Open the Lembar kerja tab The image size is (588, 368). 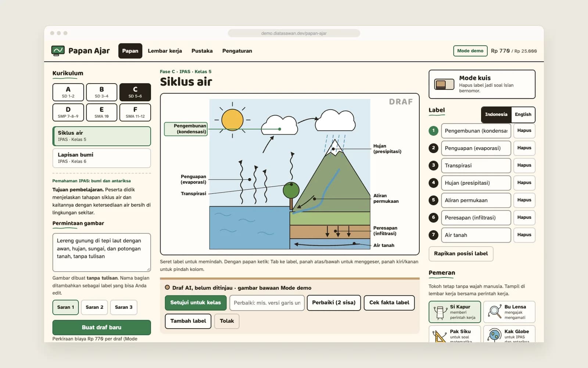[x=165, y=51]
